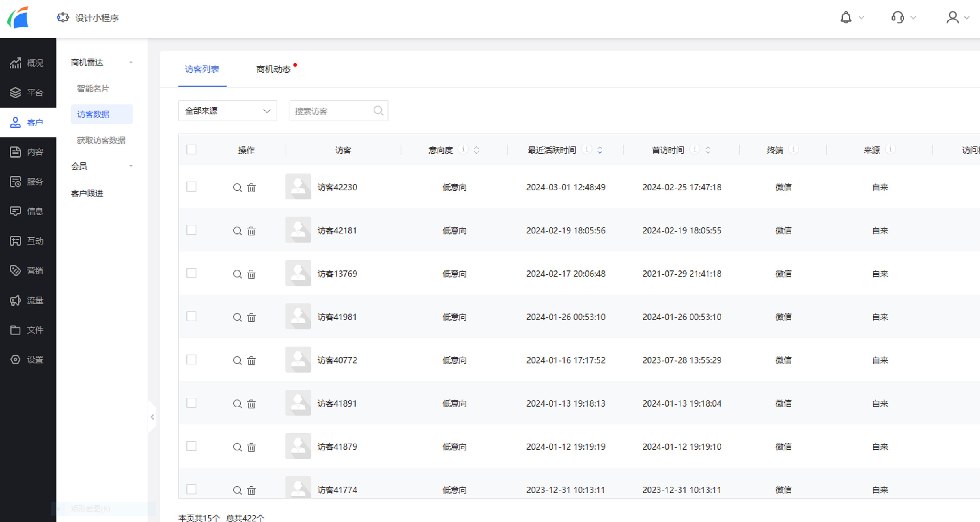980x522 pixels.
Task: Tick the select-all checkbox in table header
Action: click(191, 149)
